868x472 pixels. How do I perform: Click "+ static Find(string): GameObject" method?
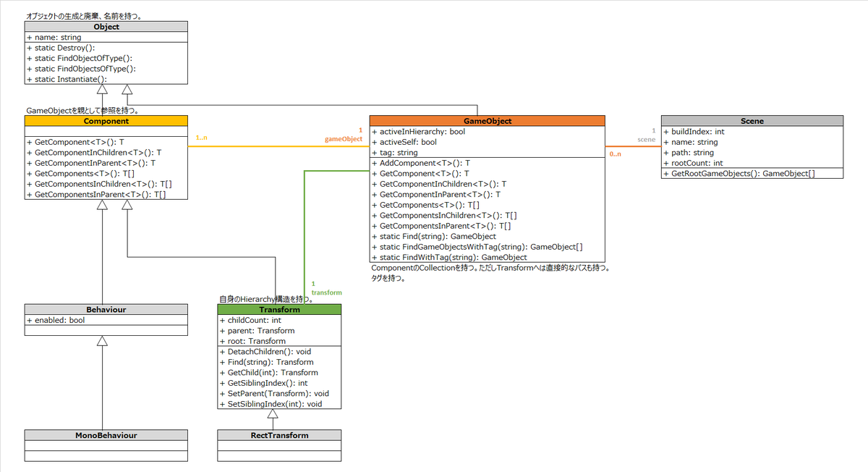pos(434,237)
